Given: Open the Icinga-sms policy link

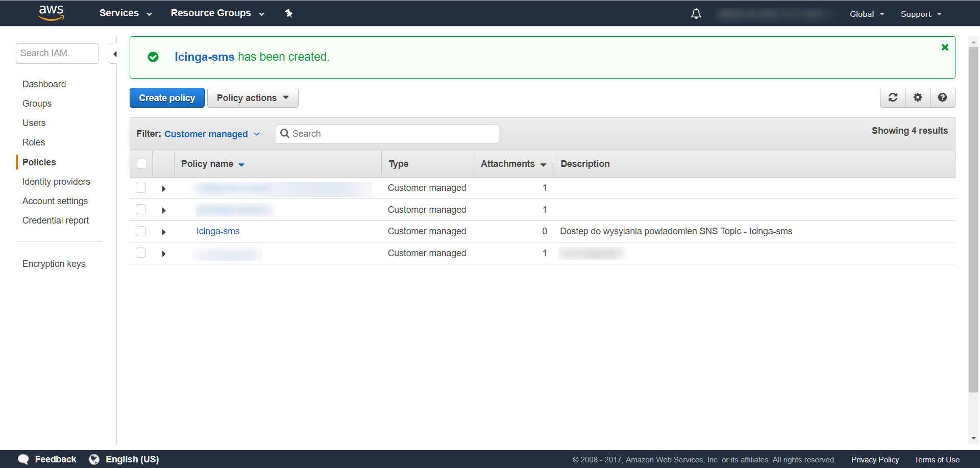Looking at the screenshot, I should tap(218, 231).
